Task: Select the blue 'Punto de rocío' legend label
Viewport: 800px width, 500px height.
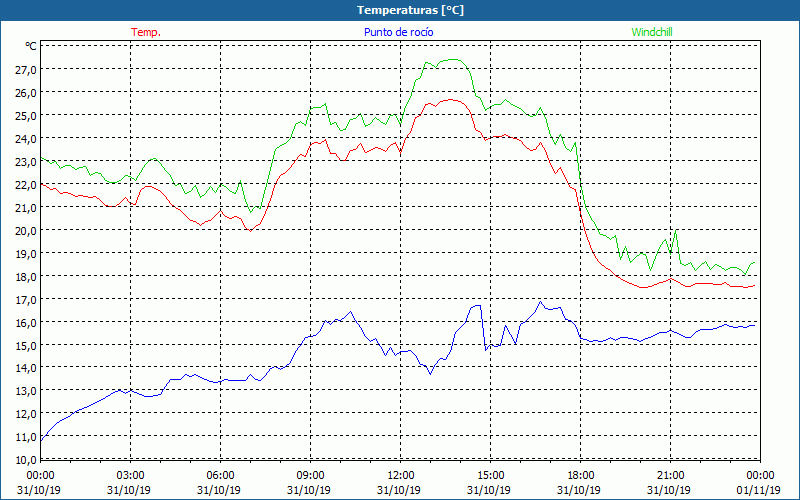Action: [399, 32]
